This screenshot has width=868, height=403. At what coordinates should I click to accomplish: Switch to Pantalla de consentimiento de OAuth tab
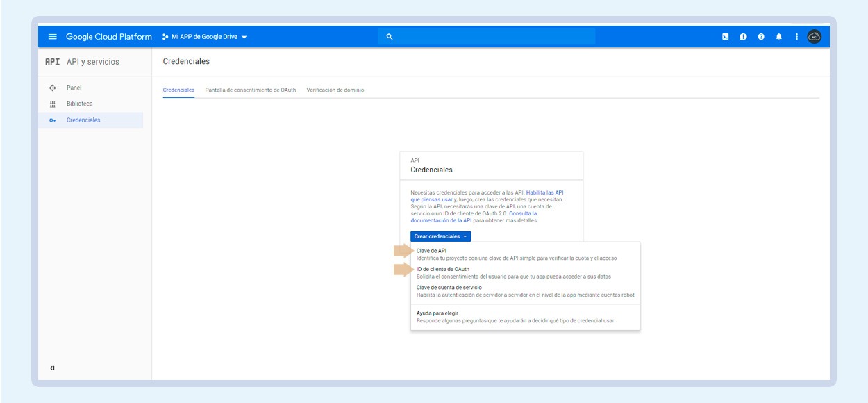tap(251, 90)
